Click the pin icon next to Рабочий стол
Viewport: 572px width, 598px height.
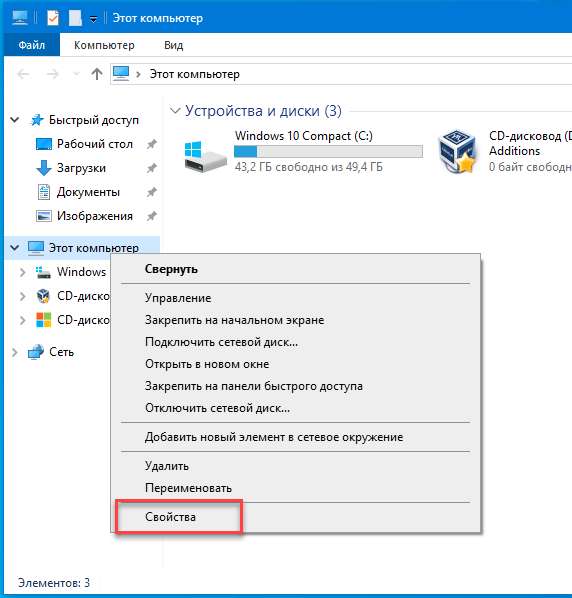tap(152, 144)
